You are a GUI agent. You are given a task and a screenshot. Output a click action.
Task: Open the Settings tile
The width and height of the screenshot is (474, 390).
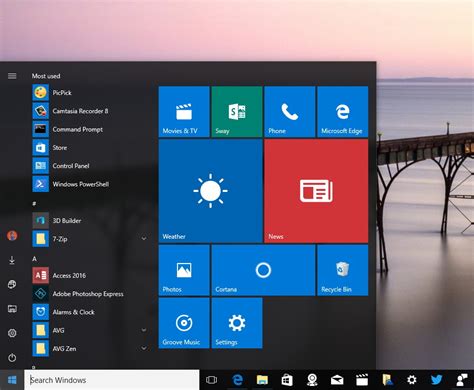pyautogui.click(x=237, y=323)
